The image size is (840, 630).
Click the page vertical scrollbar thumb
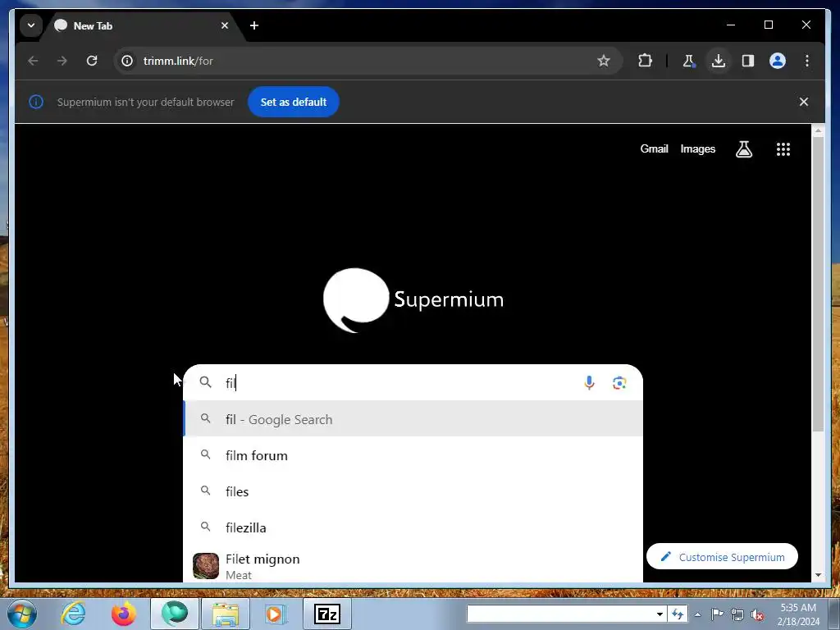point(818,284)
